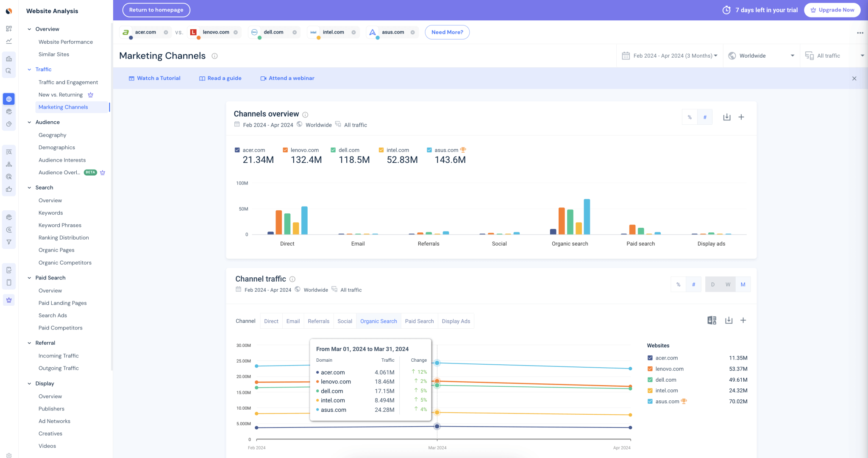Open the Need More? link
The image size is (868, 458).
click(447, 32)
